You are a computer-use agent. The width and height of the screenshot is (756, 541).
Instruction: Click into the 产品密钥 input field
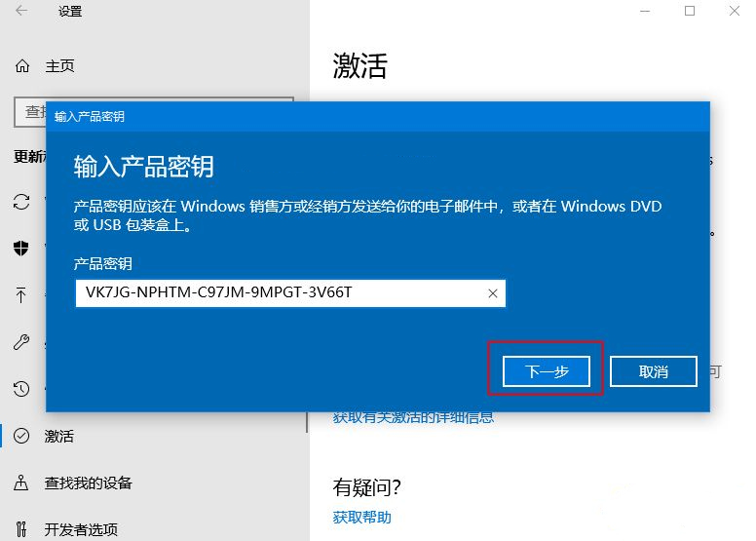click(x=290, y=293)
